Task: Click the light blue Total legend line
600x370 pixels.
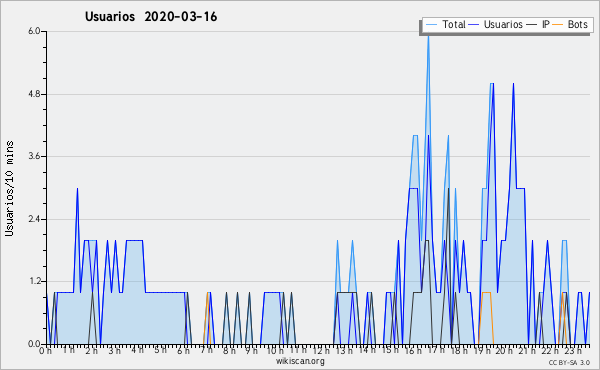Action: tap(431, 25)
